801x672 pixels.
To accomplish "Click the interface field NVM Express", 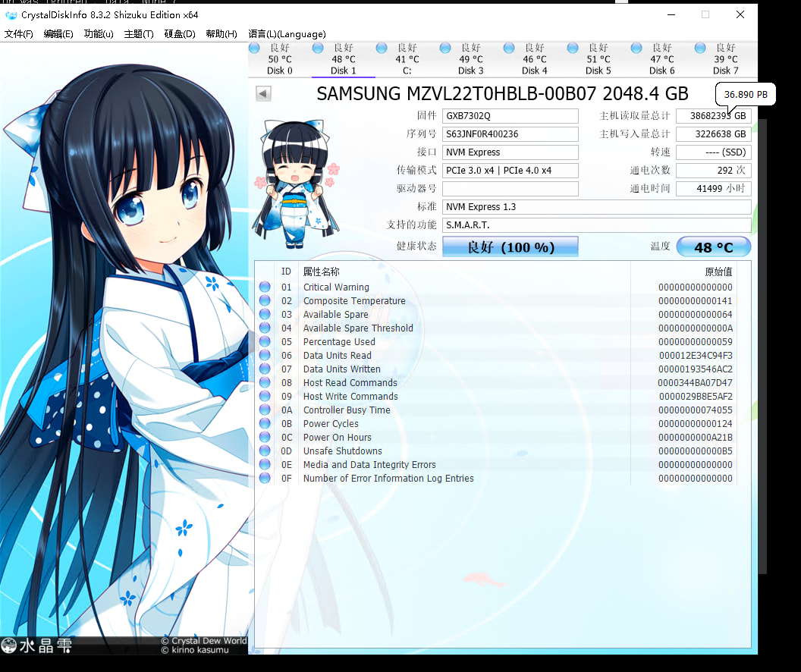I will pyautogui.click(x=510, y=152).
